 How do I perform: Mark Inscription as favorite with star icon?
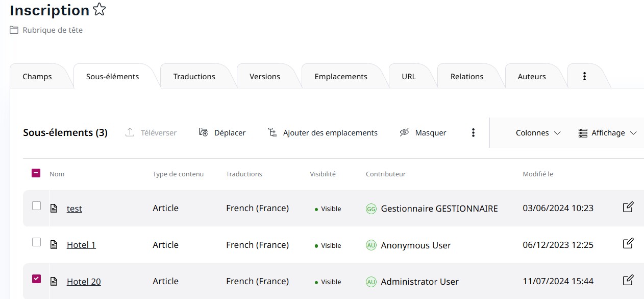tap(100, 10)
